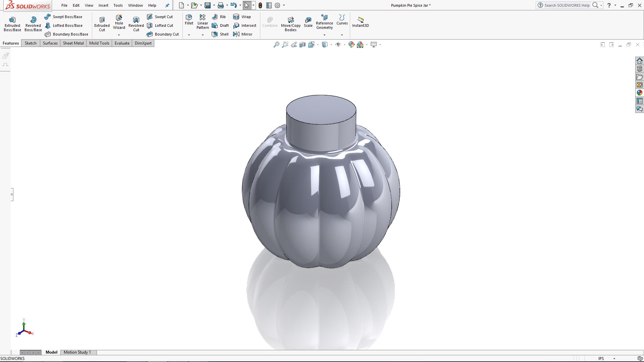Switch to Motion Study 1 tab
Viewport: 644px width, 362px height.
[77, 352]
